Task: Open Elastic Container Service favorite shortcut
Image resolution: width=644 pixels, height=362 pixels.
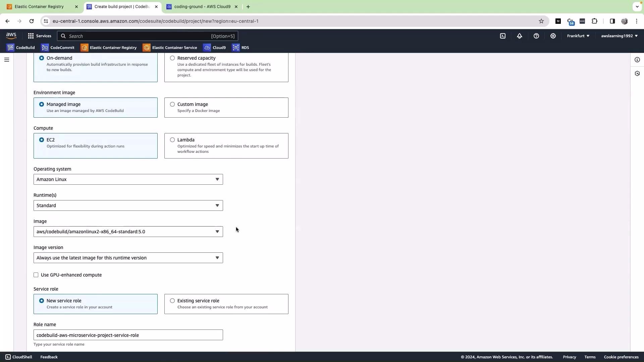Action: pyautogui.click(x=170, y=48)
